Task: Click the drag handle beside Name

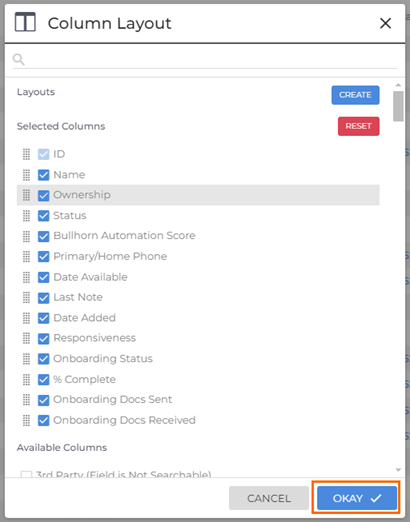Action: tap(26, 175)
